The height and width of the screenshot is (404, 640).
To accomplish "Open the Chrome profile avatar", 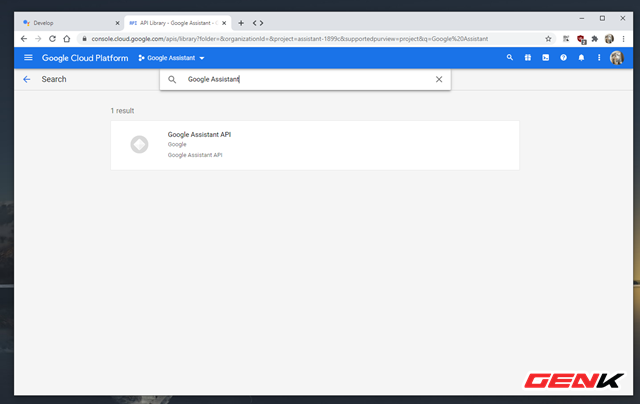I will tap(609, 39).
